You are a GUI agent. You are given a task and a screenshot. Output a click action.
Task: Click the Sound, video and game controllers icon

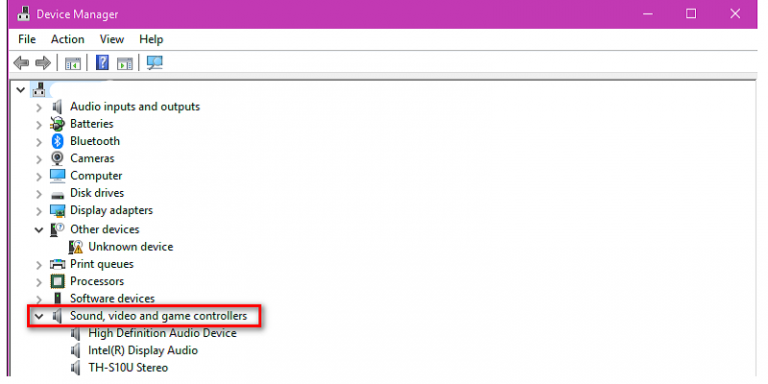[x=57, y=316]
